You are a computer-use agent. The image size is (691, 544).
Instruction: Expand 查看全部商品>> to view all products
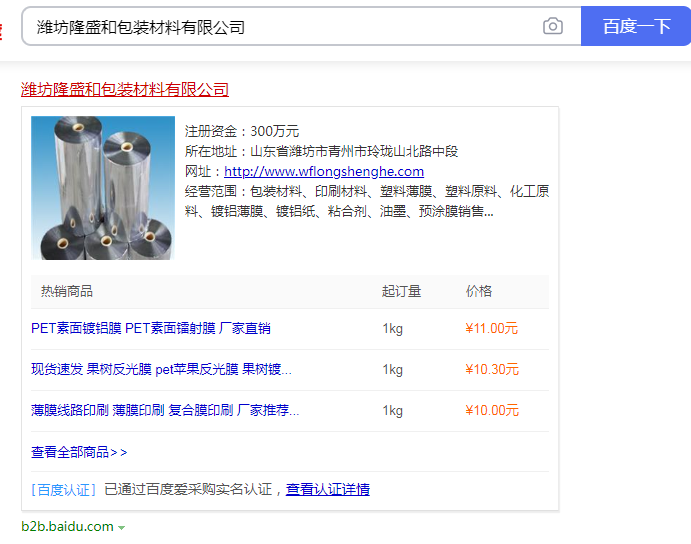click(x=79, y=452)
